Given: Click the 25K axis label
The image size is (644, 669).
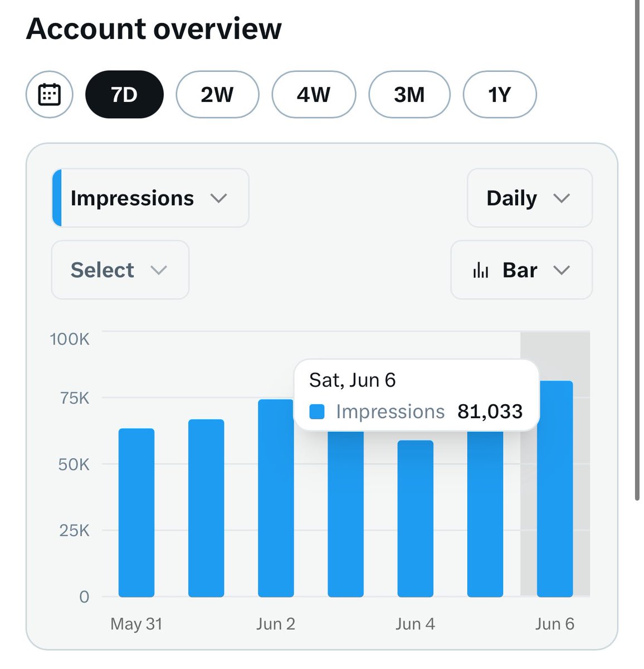Looking at the screenshot, I should tap(74, 530).
